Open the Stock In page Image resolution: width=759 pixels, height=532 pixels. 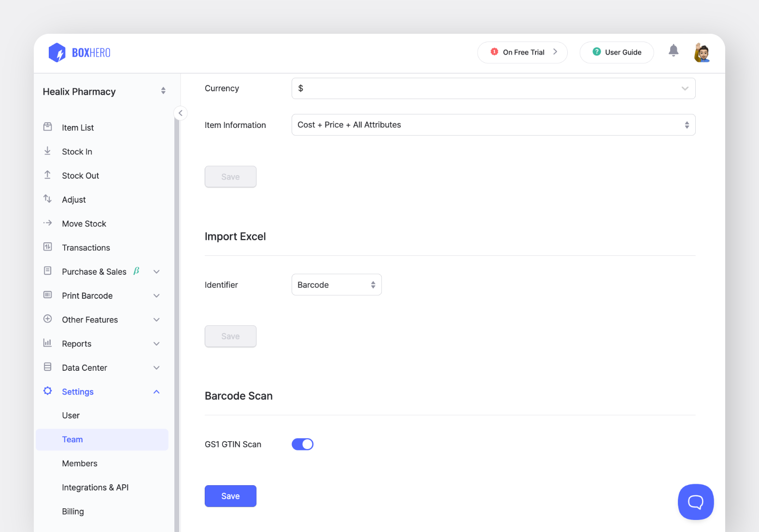pos(77,152)
